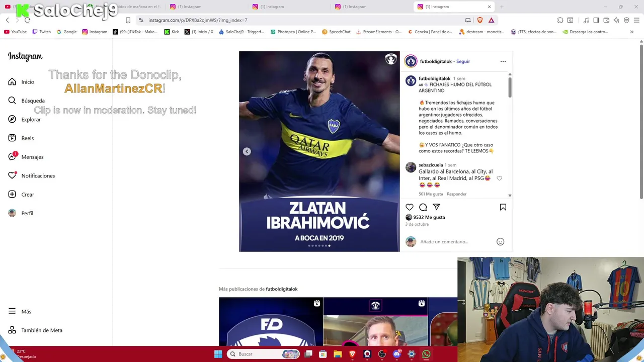This screenshot has width=644, height=362.
Task: Open WhatsApp from the taskbar
Action: pos(426,354)
